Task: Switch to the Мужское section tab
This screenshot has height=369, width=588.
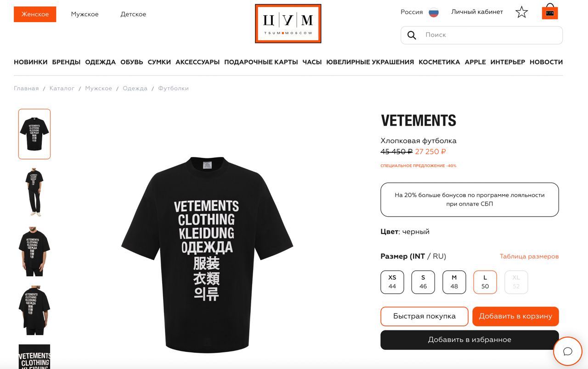Action: [85, 14]
